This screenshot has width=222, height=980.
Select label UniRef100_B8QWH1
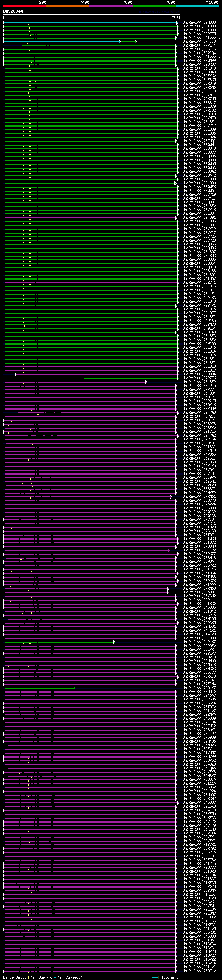pyautogui.click(x=199, y=145)
